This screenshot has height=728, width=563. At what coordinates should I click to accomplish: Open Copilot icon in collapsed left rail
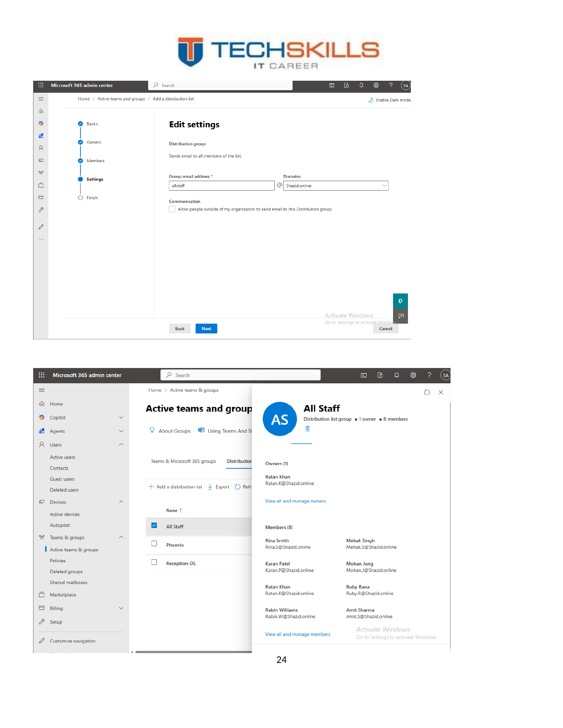coord(41,124)
